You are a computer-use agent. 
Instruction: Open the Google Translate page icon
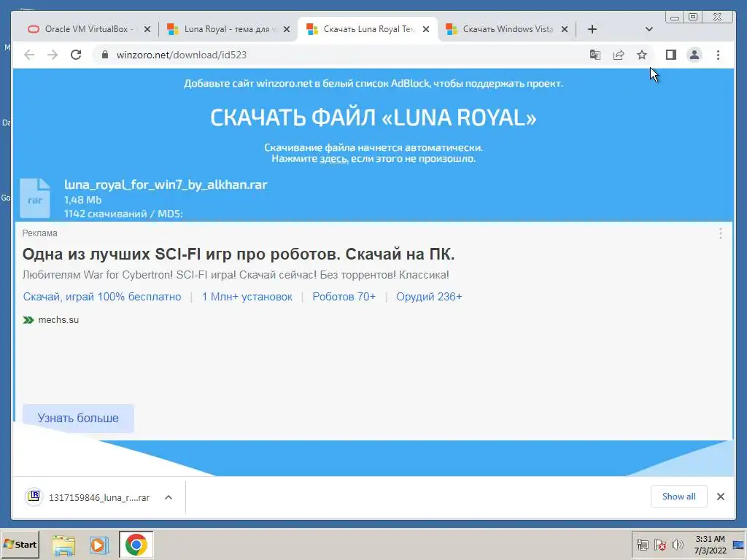[595, 55]
